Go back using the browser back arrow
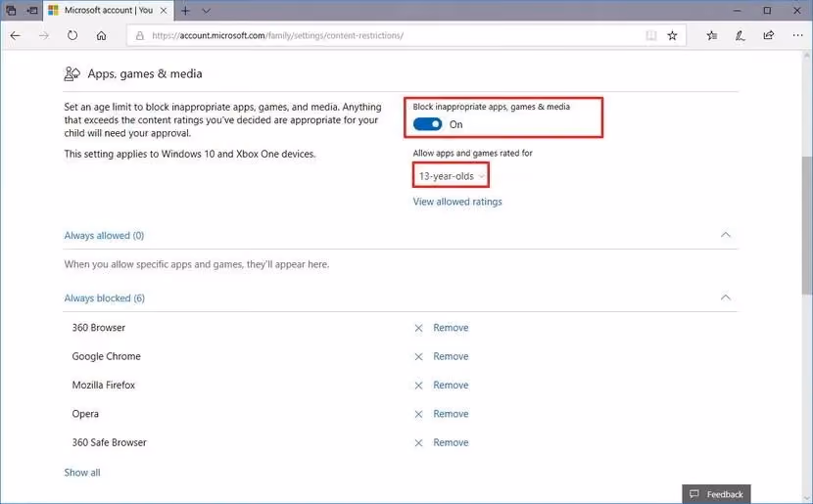The image size is (813, 504). click(16, 36)
